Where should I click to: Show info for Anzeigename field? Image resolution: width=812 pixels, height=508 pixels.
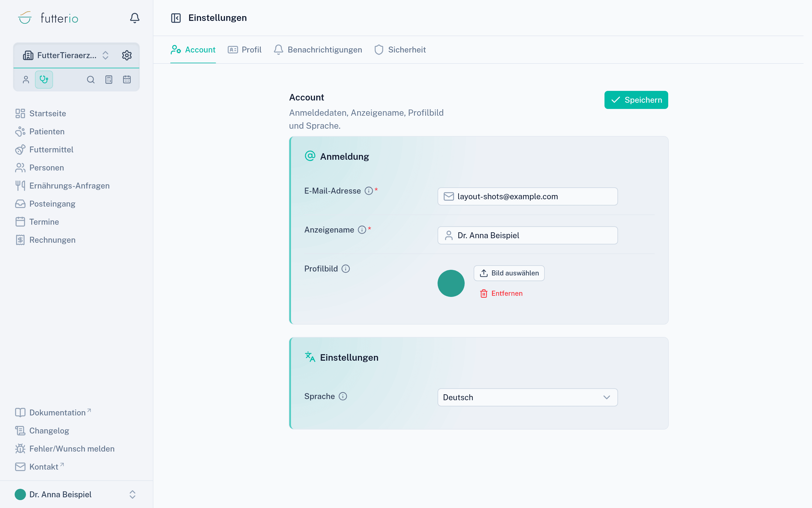coord(362,230)
